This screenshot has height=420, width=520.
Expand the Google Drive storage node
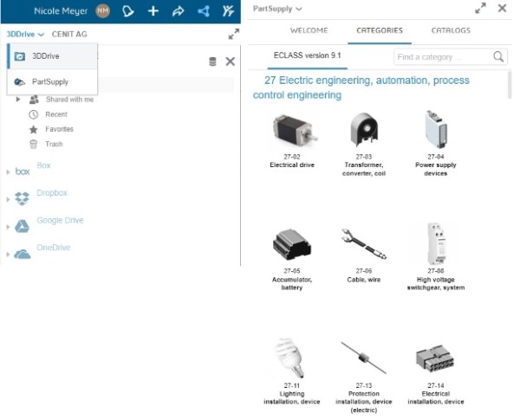point(8,227)
